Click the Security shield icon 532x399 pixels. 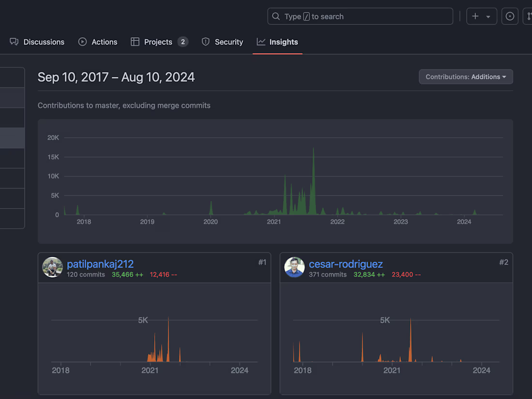[206, 42]
